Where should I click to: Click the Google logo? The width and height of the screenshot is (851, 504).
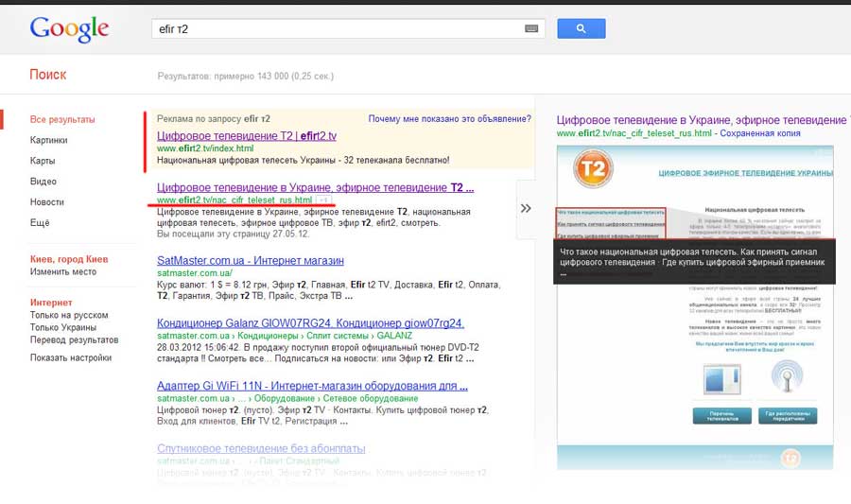click(69, 28)
